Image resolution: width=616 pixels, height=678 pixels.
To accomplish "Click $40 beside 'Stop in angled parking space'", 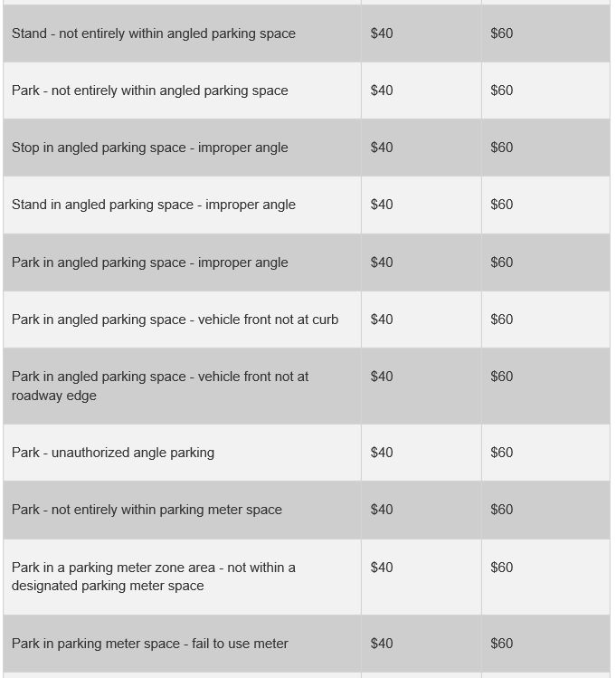I will click(x=382, y=148).
